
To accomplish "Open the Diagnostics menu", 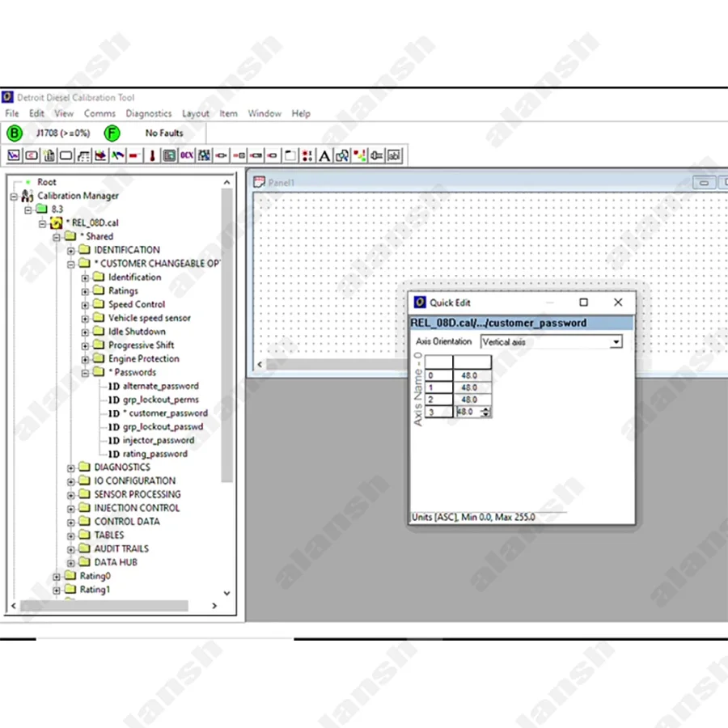I will [149, 114].
